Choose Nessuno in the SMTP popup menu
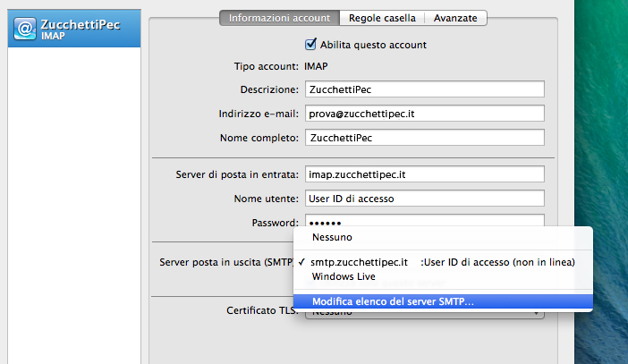The width and height of the screenshot is (628, 364). pyautogui.click(x=443, y=237)
